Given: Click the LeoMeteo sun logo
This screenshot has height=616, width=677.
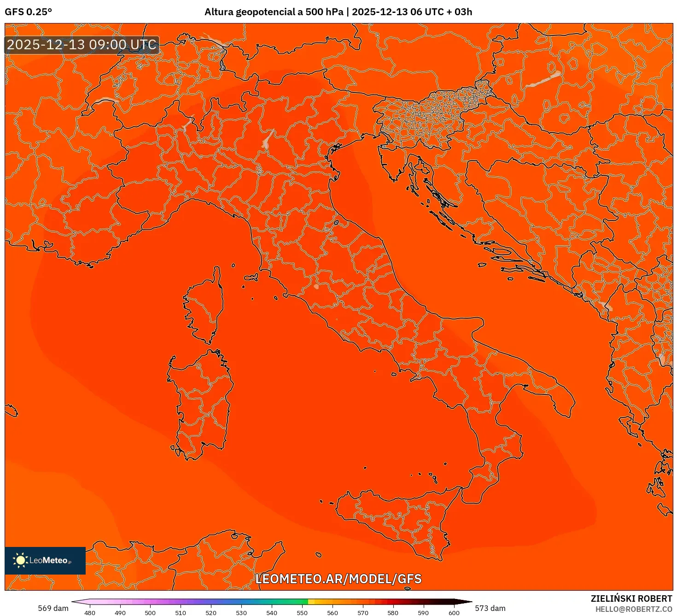Looking at the screenshot, I should tap(20, 561).
